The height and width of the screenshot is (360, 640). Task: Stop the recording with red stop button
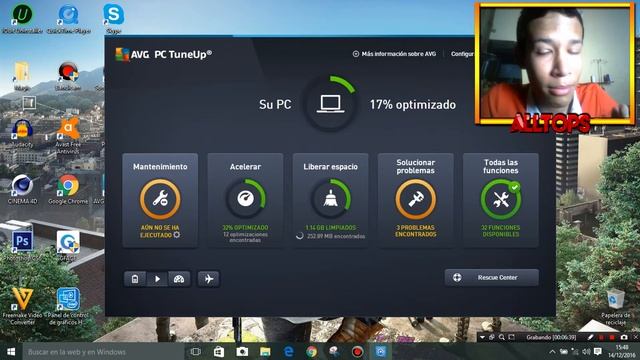click(612, 338)
